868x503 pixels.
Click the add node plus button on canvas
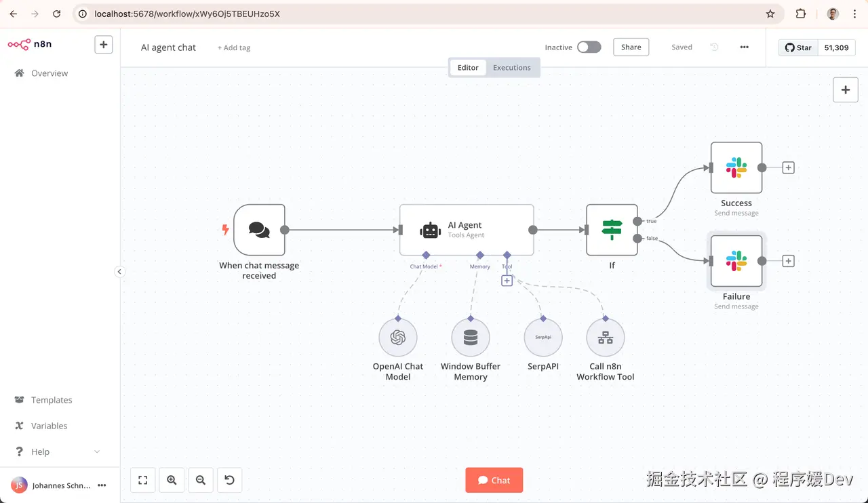point(846,89)
